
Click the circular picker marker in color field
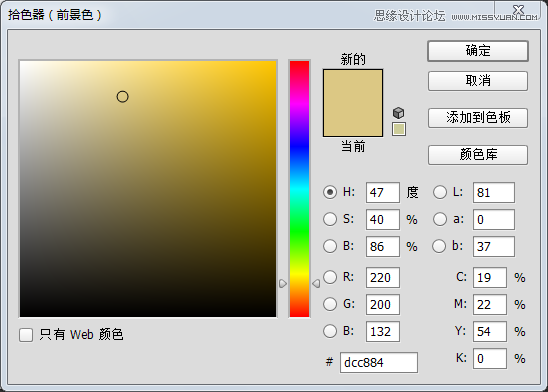[x=122, y=97]
